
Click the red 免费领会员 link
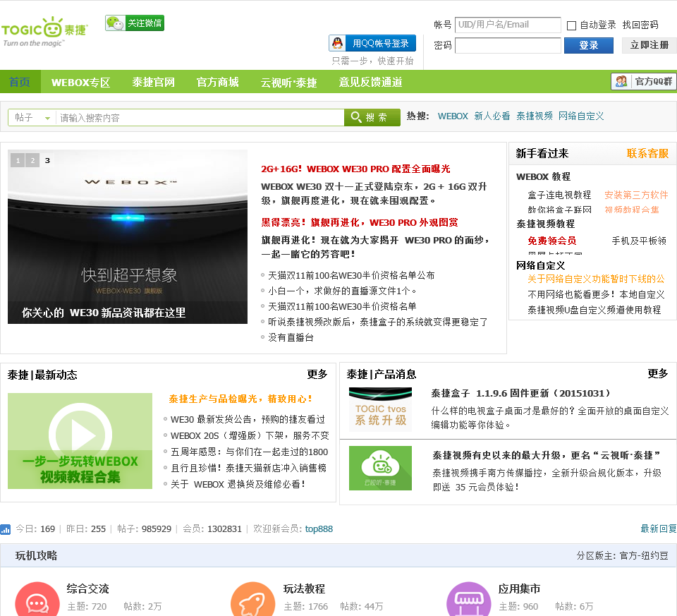tap(551, 241)
